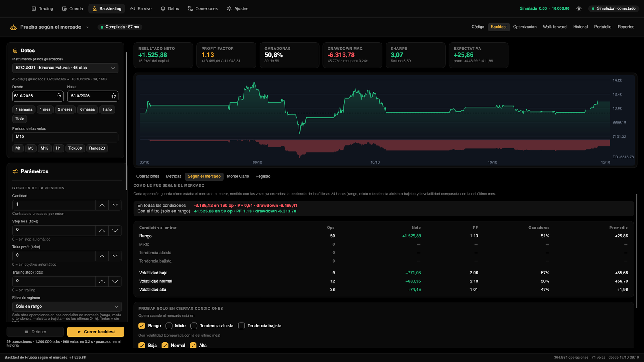
Task: Click the Período de las velas input
Action: tap(65, 137)
